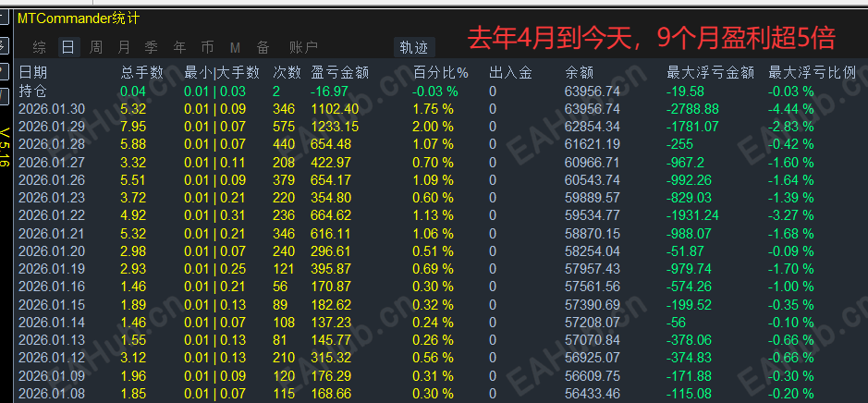
Task: Click the MTCommander统计 panel title
Action: 79,18
